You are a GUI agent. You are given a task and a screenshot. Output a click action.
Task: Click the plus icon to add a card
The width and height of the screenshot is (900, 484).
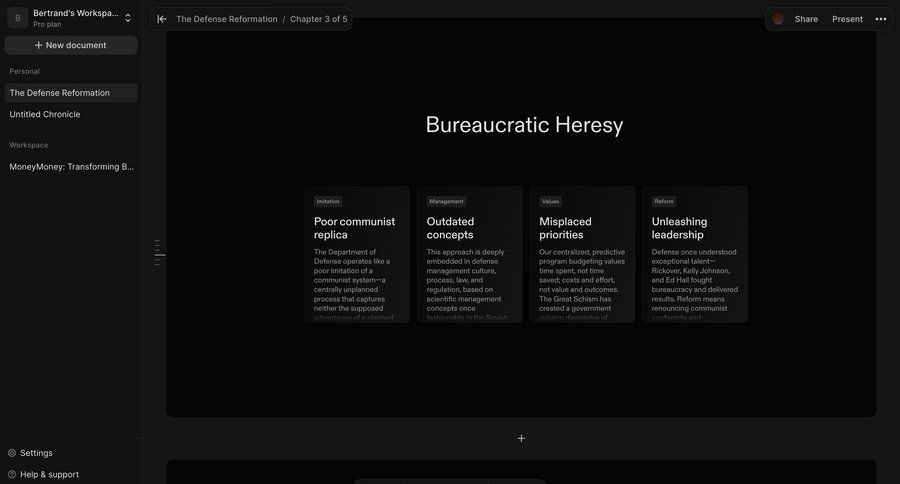tap(521, 438)
